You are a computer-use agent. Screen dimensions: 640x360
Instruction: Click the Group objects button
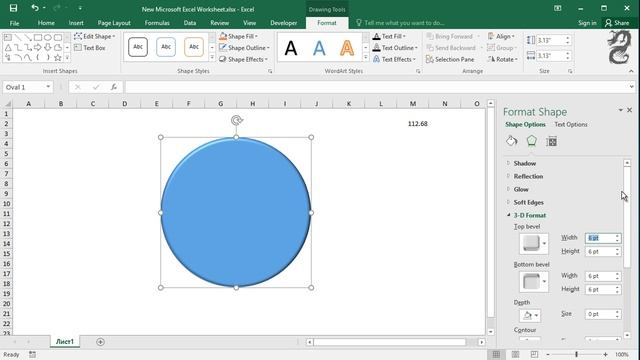tap(501, 48)
